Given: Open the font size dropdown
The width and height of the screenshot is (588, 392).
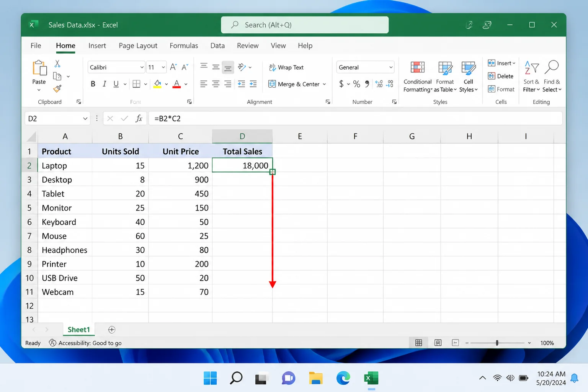Looking at the screenshot, I should tap(163, 67).
